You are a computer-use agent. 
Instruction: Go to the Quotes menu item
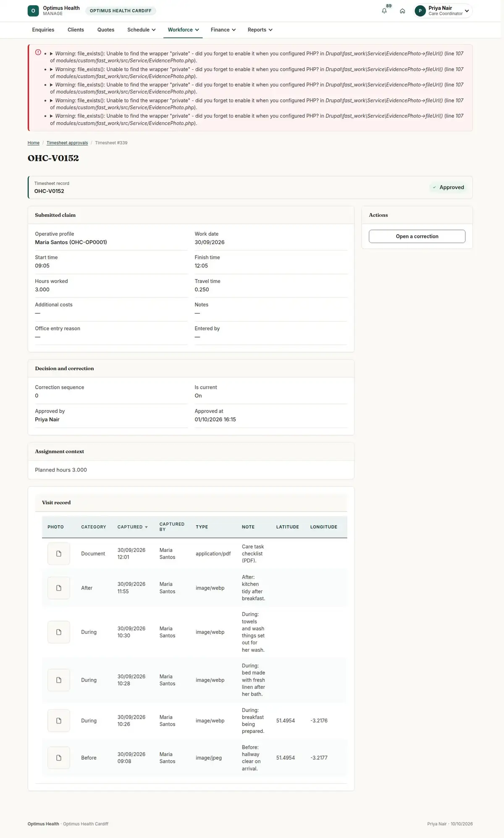click(x=106, y=30)
